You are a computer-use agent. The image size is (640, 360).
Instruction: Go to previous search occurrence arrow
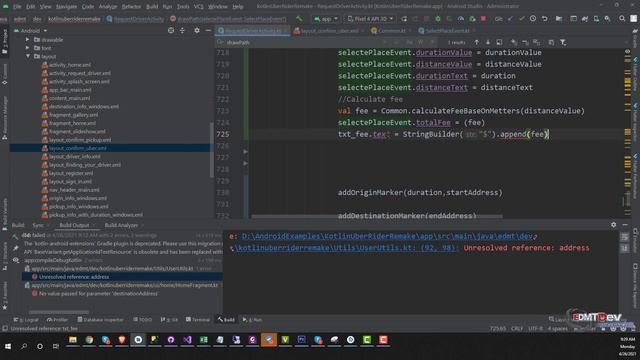pyautogui.click(x=476, y=42)
